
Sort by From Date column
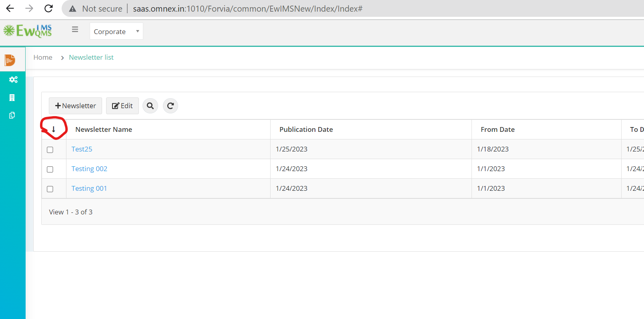pos(498,129)
